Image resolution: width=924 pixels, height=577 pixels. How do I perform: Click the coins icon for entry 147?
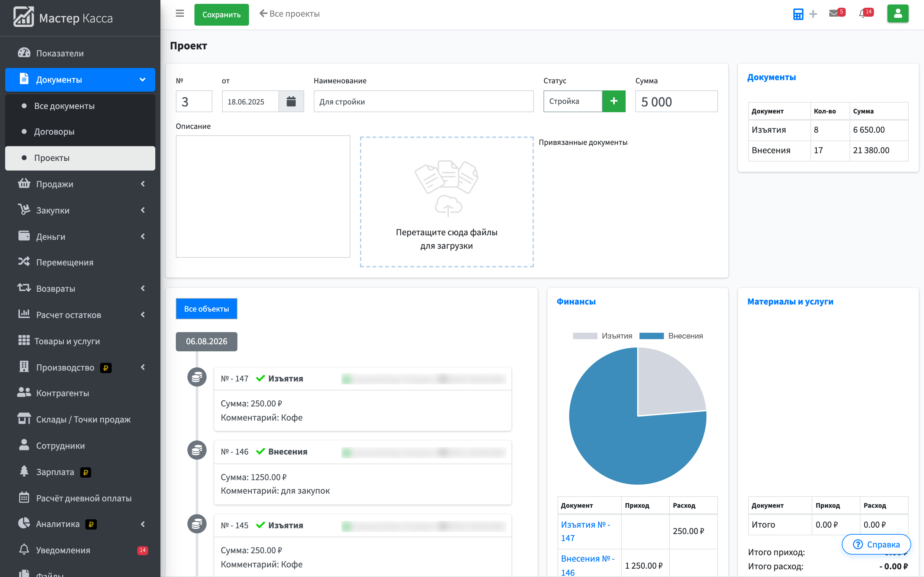click(197, 377)
